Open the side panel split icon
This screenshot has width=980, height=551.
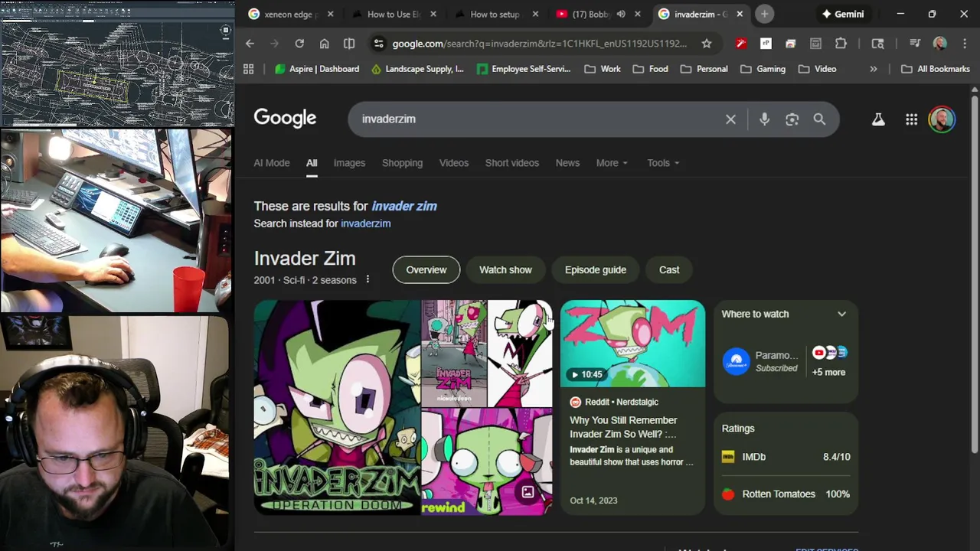pos(349,44)
